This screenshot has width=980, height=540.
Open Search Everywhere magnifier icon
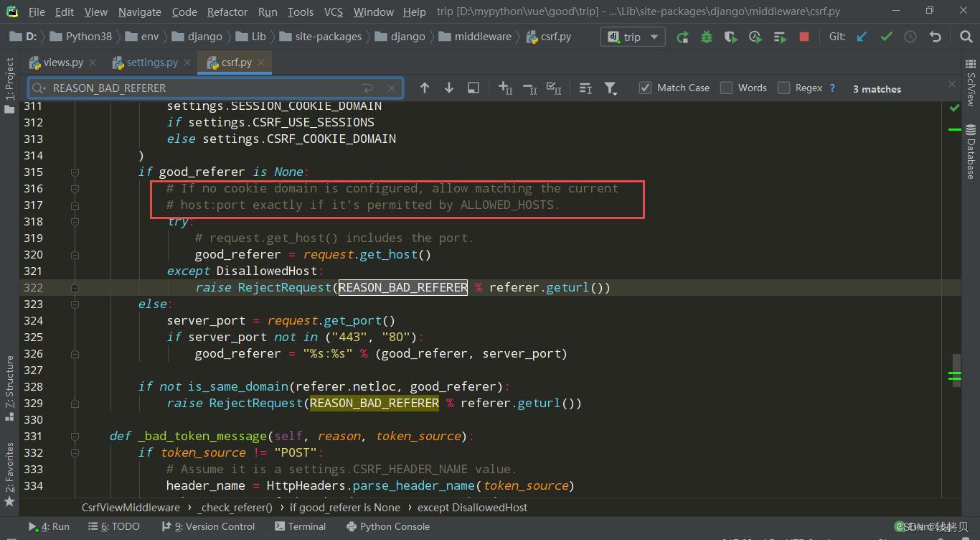point(966,37)
